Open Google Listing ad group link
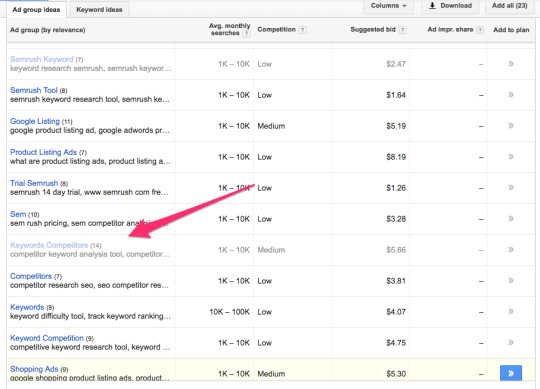Viewport: 540px width, 389px height. click(35, 121)
